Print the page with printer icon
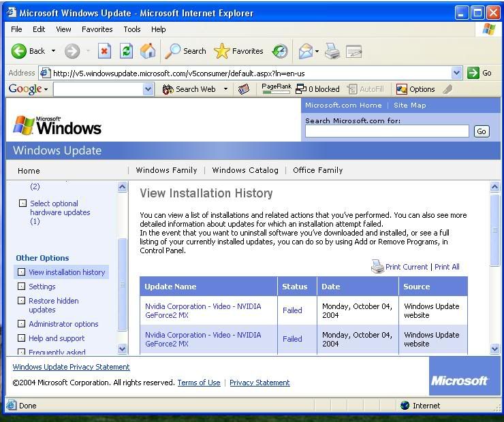The width and height of the screenshot is (504, 422). click(x=332, y=51)
